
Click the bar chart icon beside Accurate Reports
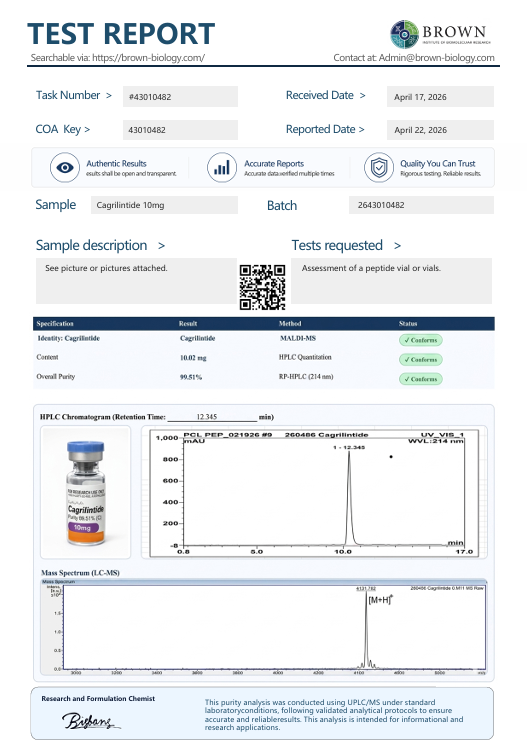click(222, 167)
